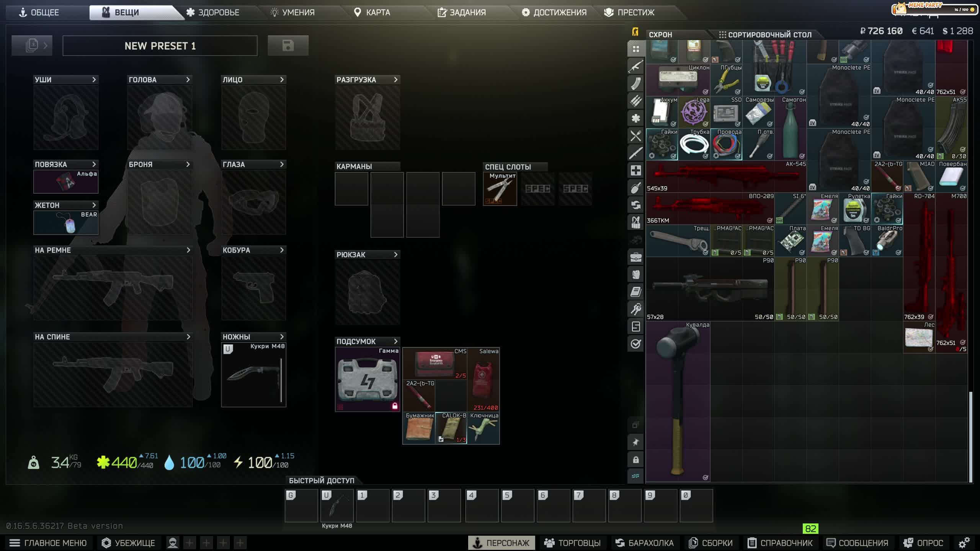Click the NEW PRESET 1 name field
Viewport: 980px width, 551px height.
[x=160, y=46]
